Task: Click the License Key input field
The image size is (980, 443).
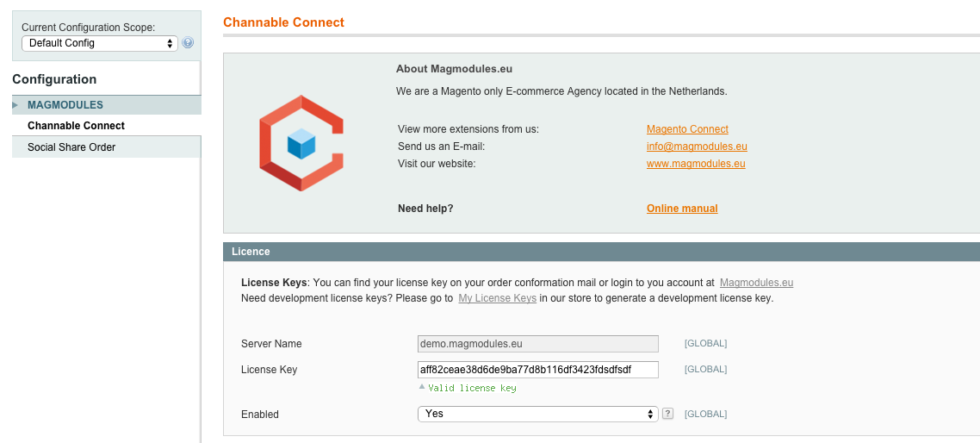Action: (537, 370)
